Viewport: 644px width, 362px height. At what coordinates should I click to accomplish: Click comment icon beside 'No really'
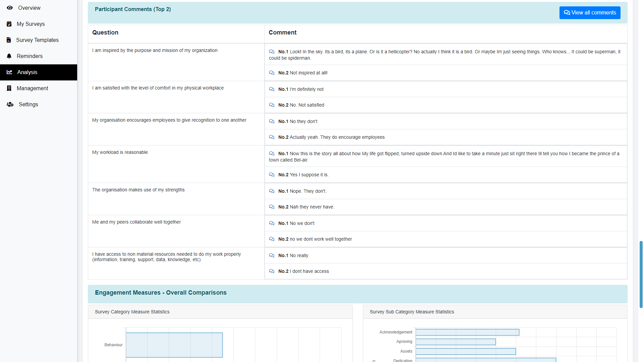pyautogui.click(x=272, y=255)
